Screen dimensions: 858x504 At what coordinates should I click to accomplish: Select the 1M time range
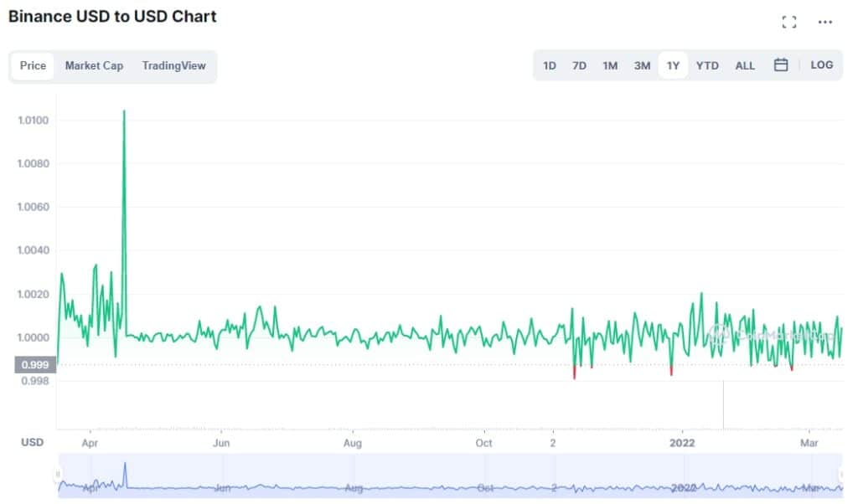[x=610, y=65]
